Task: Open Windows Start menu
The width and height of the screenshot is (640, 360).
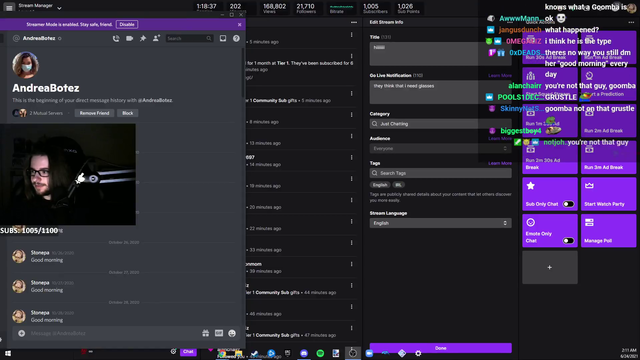Action: tap(8, 353)
